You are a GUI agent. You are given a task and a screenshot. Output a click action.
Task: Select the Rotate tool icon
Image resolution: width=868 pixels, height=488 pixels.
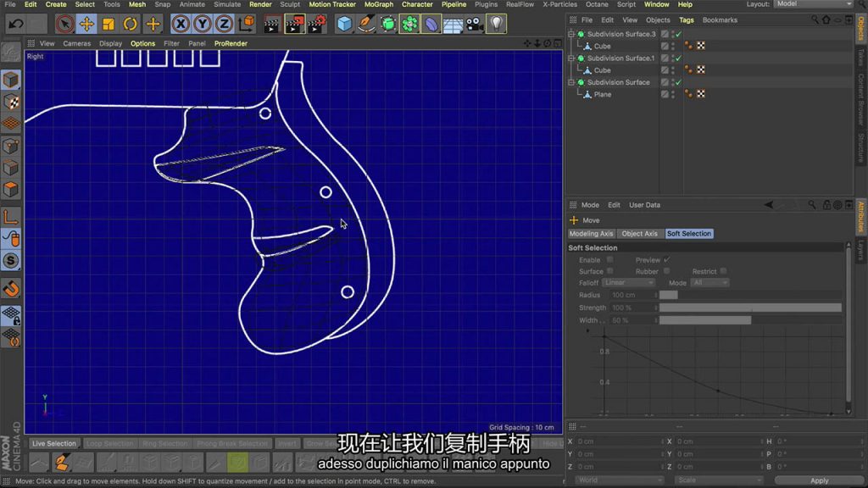130,24
